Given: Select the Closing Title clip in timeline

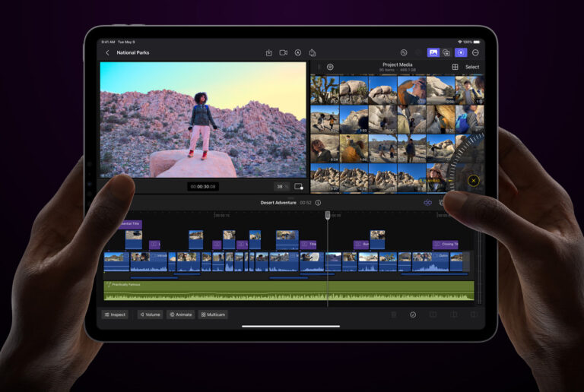Looking at the screenshot, I should [446, 245].
